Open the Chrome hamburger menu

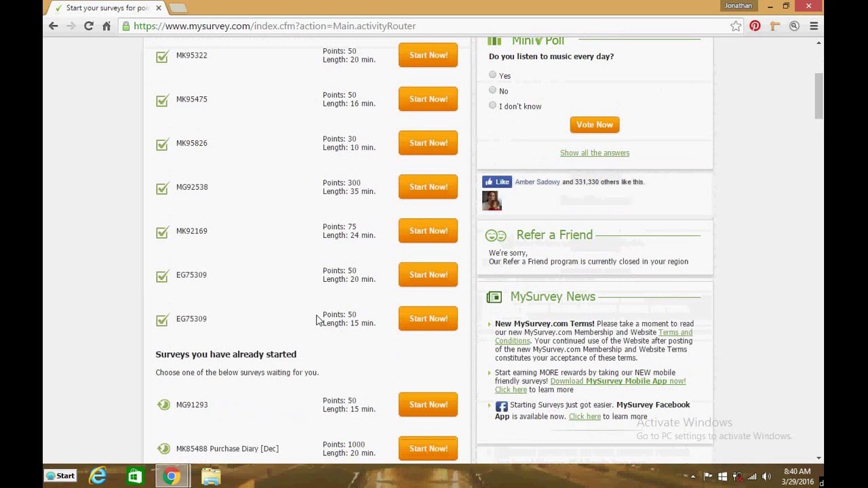[814, 26]
